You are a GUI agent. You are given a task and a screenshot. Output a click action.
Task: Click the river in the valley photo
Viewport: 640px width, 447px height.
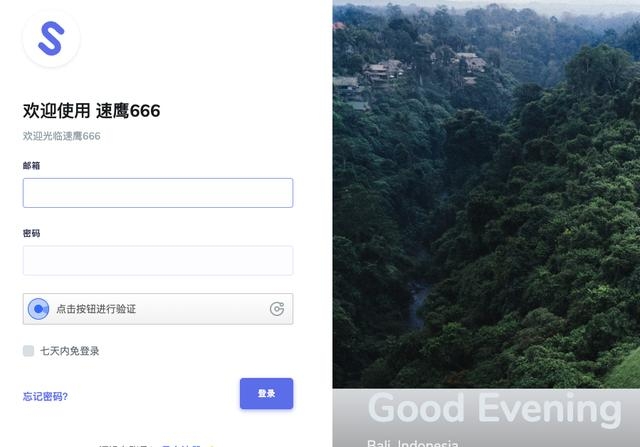[417, 304]
